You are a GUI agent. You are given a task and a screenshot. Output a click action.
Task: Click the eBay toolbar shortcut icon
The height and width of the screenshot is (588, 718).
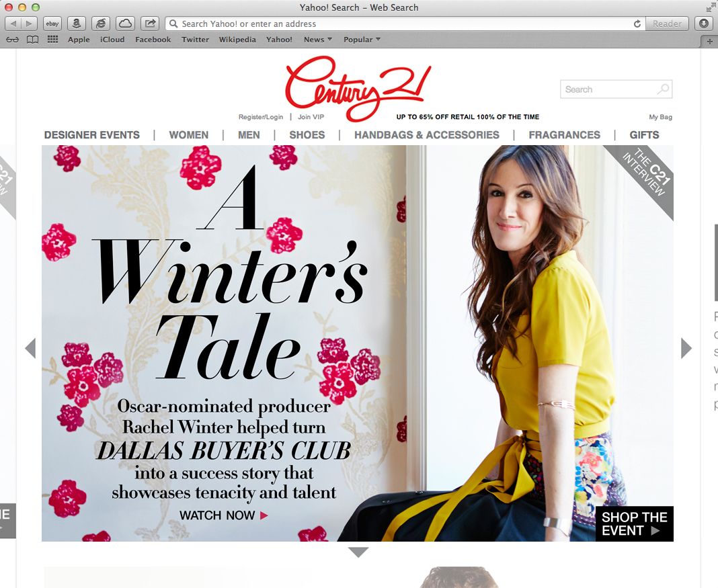click(52, 24)
